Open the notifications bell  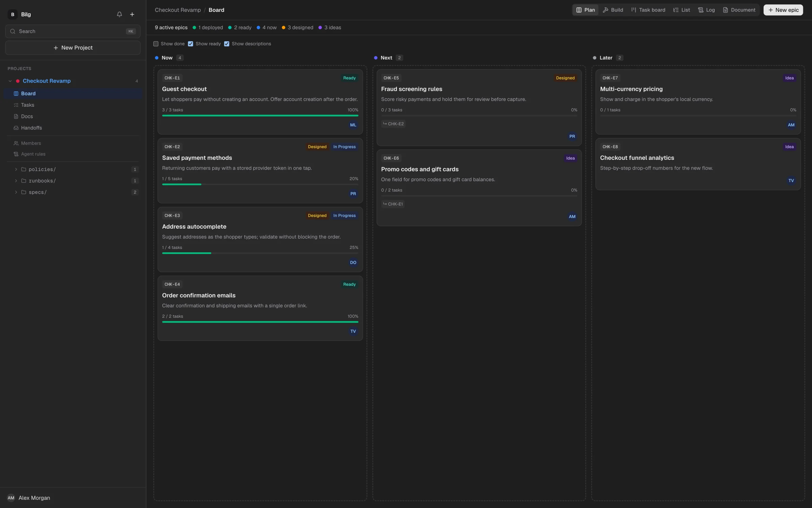point(119,14)
